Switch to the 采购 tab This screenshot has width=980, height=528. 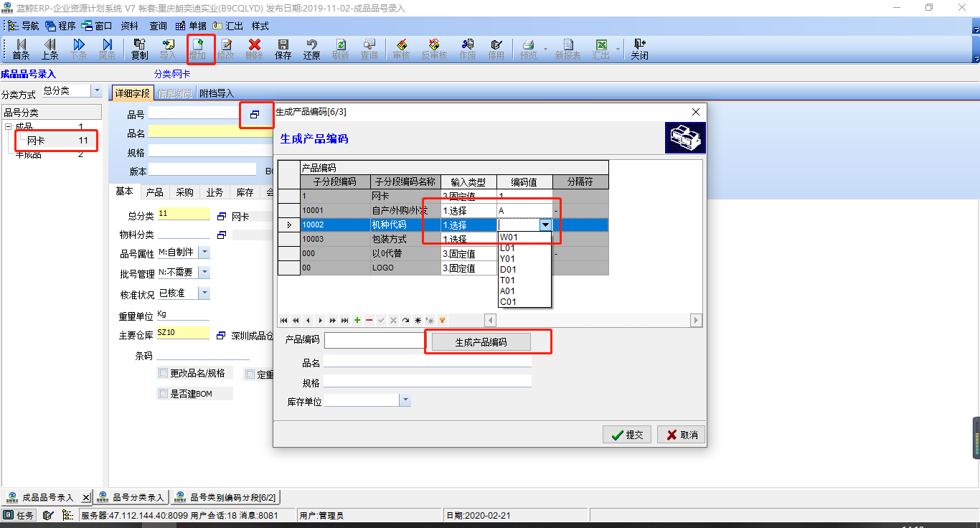(x=184, y=192)
